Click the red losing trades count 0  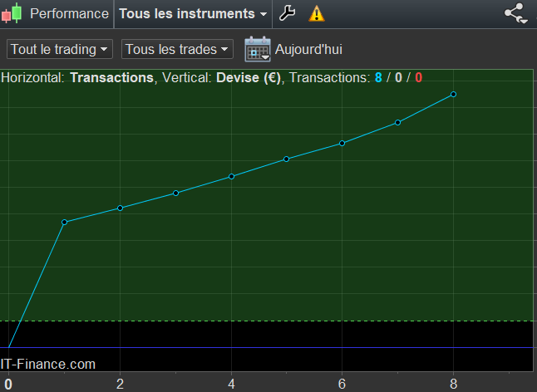pos(418,77)
